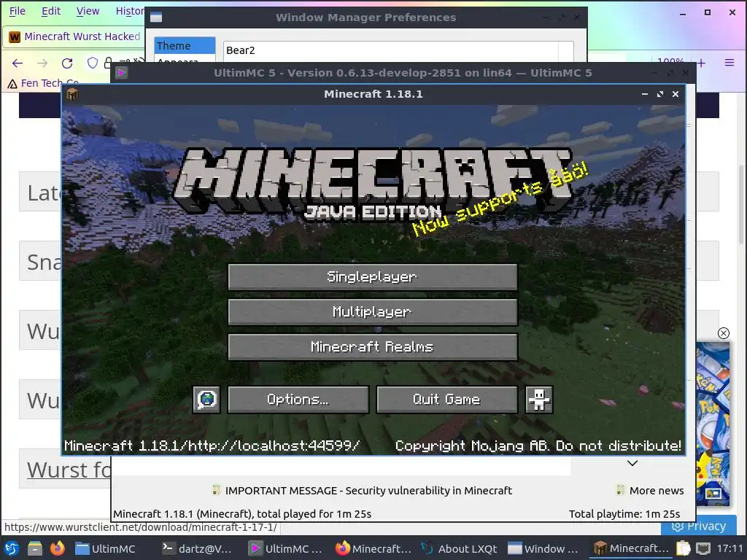Click the Bear2 theme entry
747x560 pixels.
pos(391,50)
